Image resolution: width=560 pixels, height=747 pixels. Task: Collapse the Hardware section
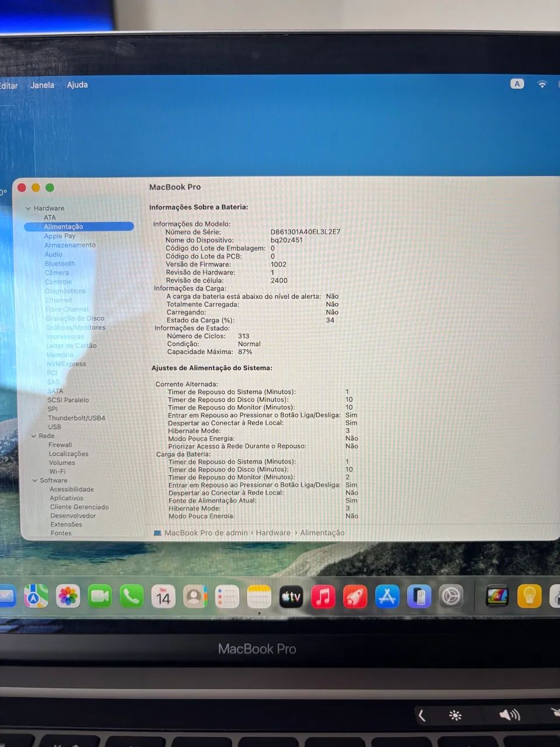(28, 208)
